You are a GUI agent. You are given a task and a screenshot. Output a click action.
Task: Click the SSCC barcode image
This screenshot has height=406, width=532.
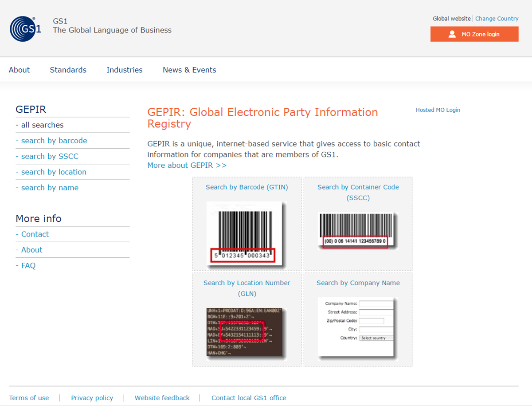click(358, 231)
